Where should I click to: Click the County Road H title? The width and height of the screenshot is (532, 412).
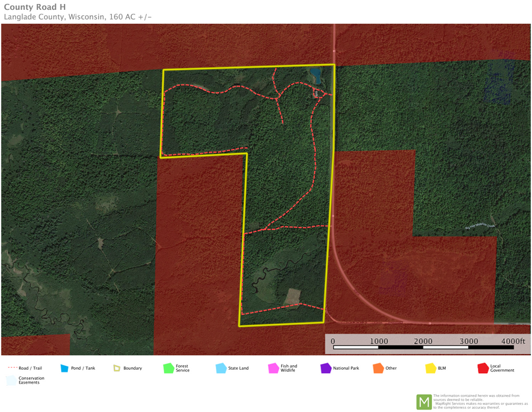click(x=34, y=7)
